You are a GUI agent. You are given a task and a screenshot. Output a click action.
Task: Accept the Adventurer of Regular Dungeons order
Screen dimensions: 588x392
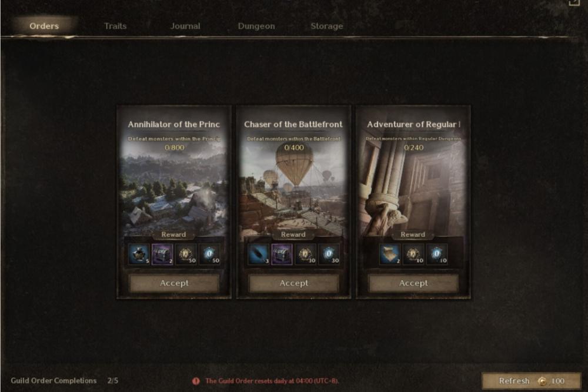click(x=413, y=283)
